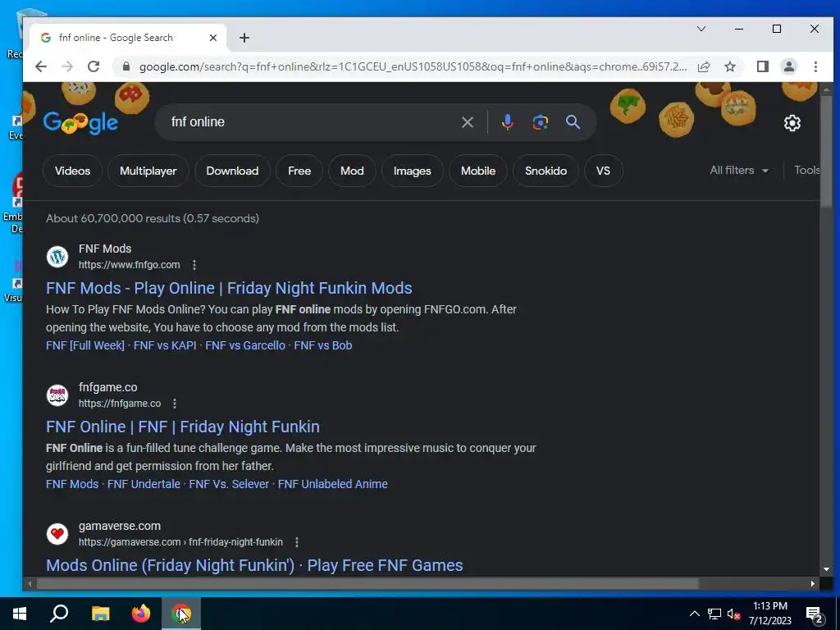Open a new tab

pos(244,38)
